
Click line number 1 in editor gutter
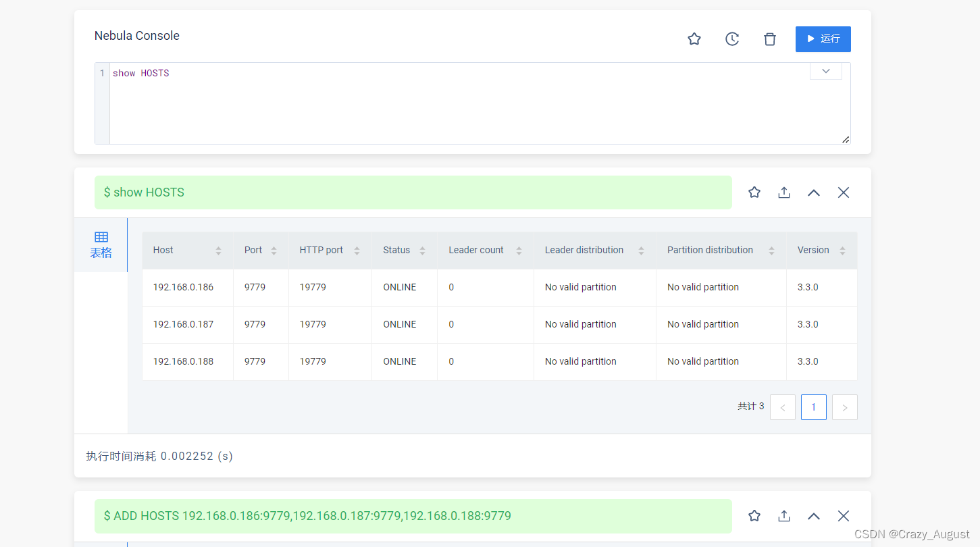point(102,73)
